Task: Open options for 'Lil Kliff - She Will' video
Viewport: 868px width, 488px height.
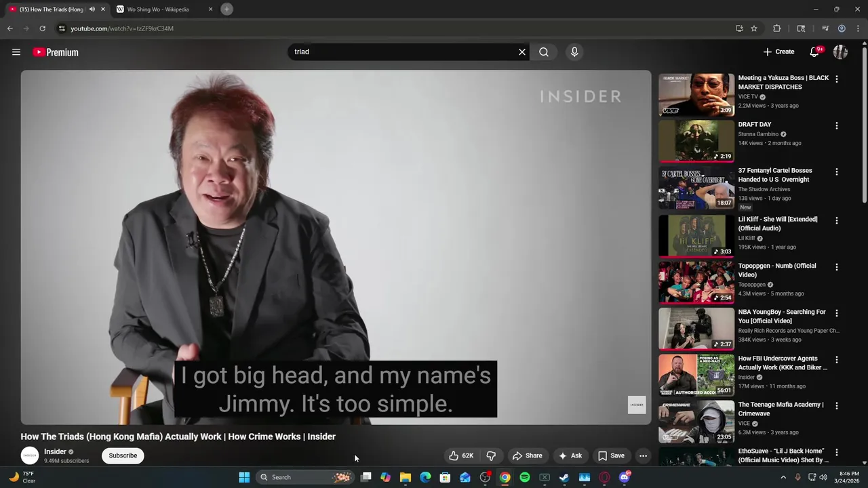Action: [x=837, y=220]
